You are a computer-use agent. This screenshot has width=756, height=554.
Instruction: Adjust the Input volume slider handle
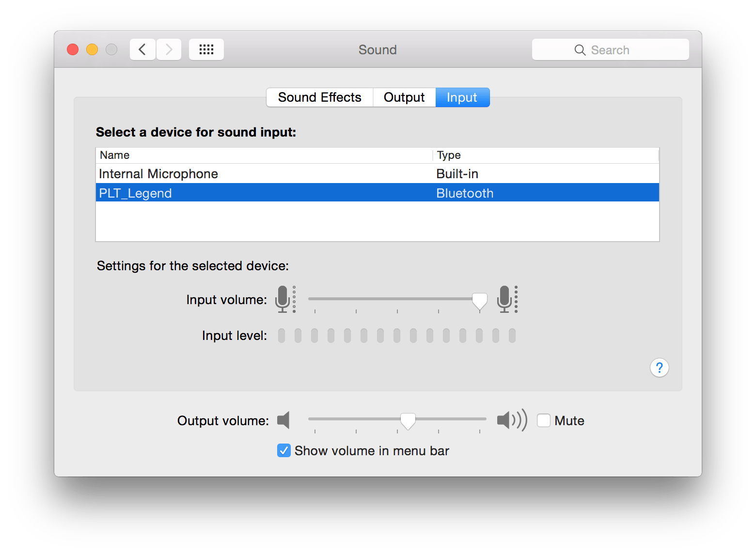pyautogui.click(x=479, y=300)
